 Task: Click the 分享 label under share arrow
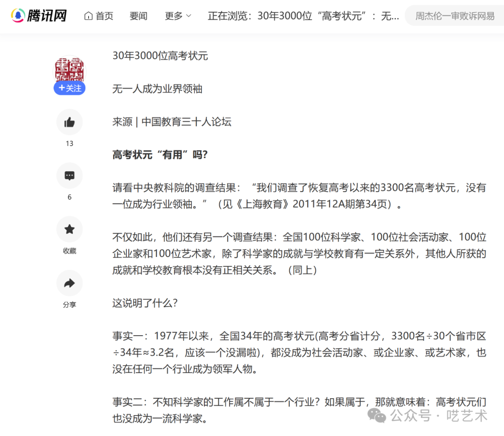point(70,305)
